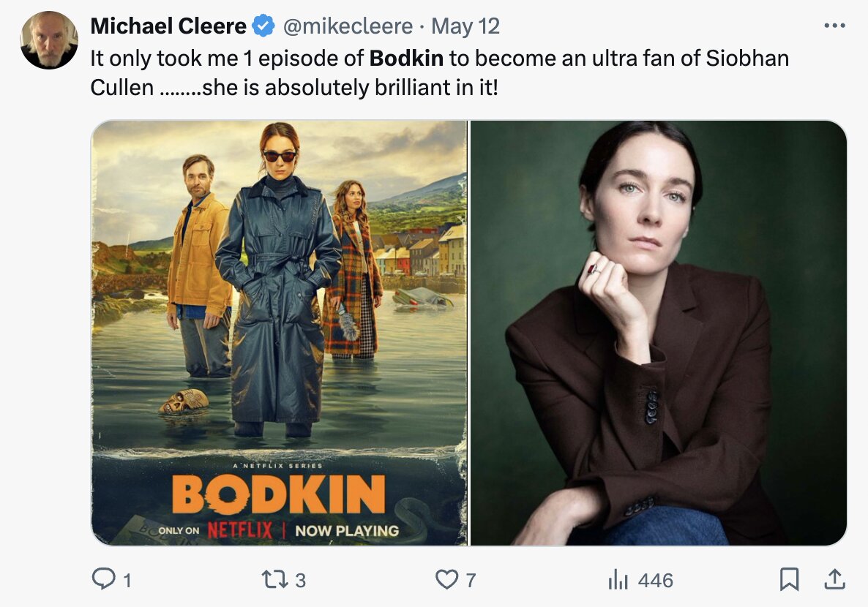Click the 446 views count
The height and width of the screenshot is (607, 868).
[x=655, y=581]
